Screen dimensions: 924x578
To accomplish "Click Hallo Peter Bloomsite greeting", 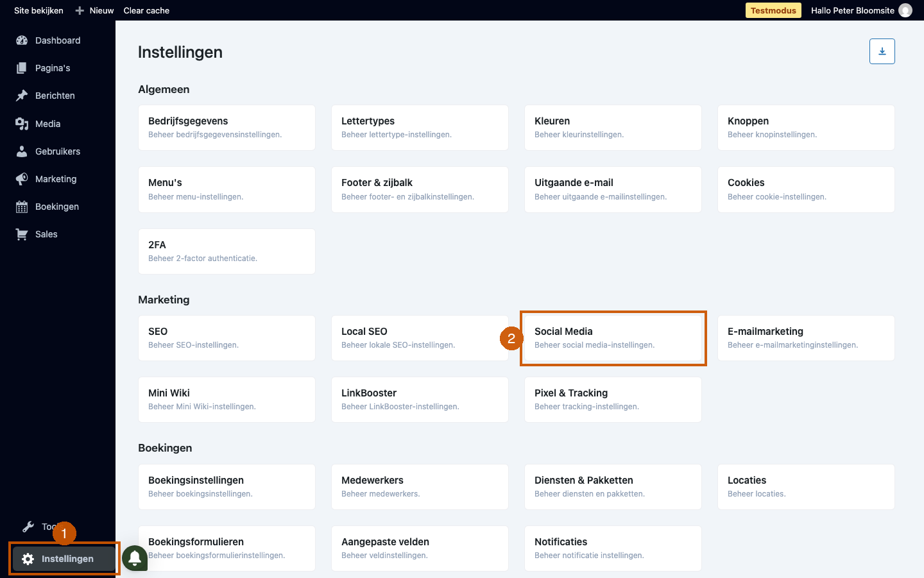I will pyautogui.click(x=852, y=10).
